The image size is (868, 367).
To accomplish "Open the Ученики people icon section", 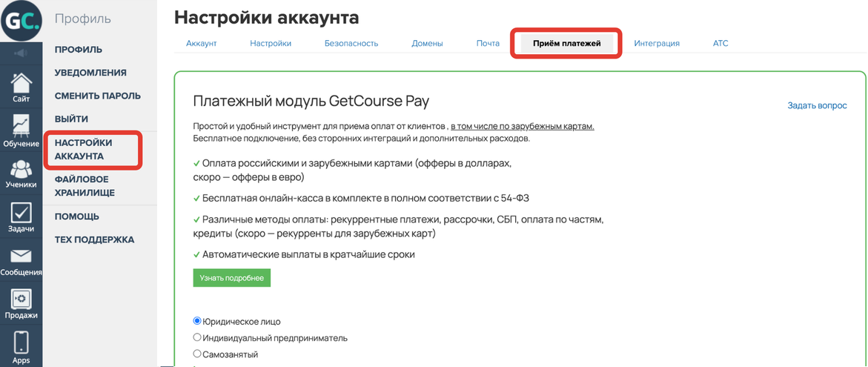I will pos(21,173).
